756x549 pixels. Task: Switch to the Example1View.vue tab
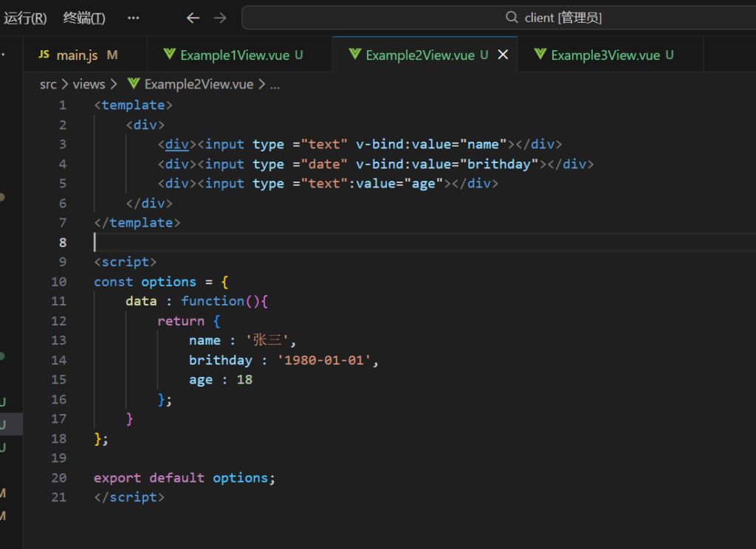point(234,55)
